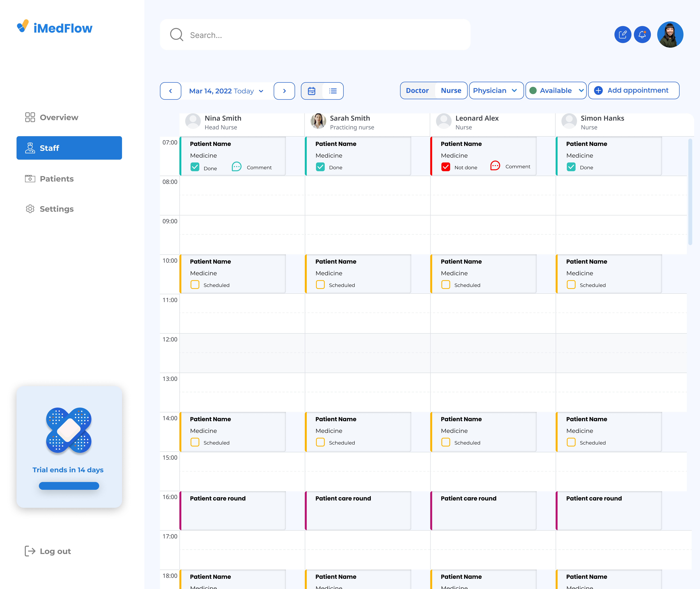Click the Settings gear icon

[x=30, y=209]
